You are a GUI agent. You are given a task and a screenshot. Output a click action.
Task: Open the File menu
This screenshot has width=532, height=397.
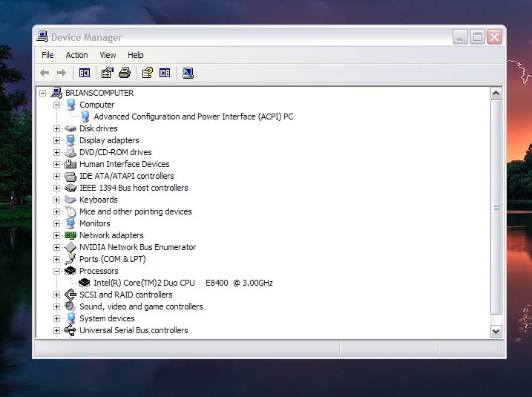[47, 55]
